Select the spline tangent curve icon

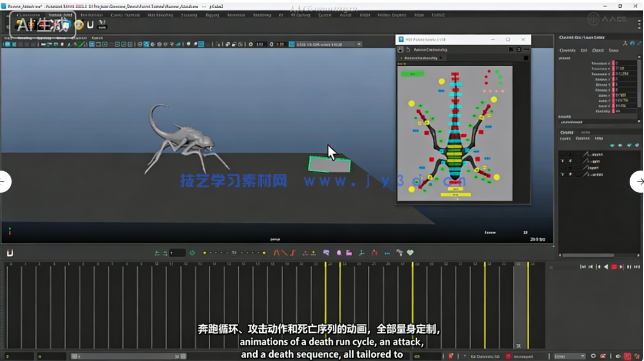(275, 253)
